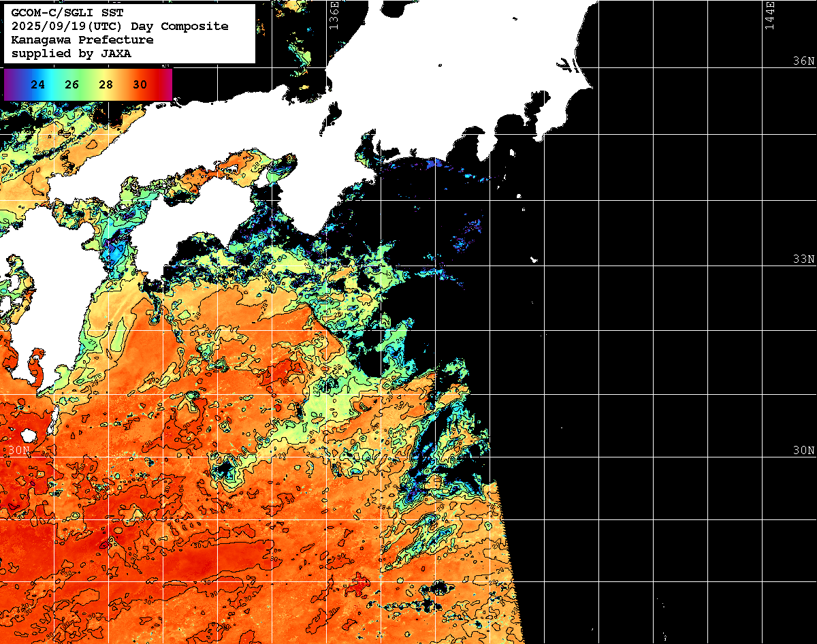Click the date "2025/09/19(UTC) Day Composite"
817x644 pixels.
click(x=120, y=26)
